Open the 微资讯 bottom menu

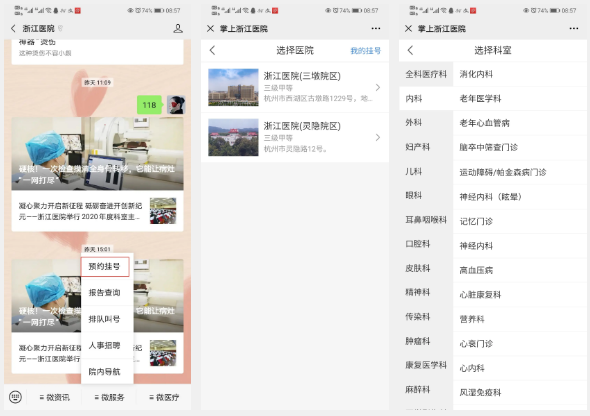click(x=54, y=397)
